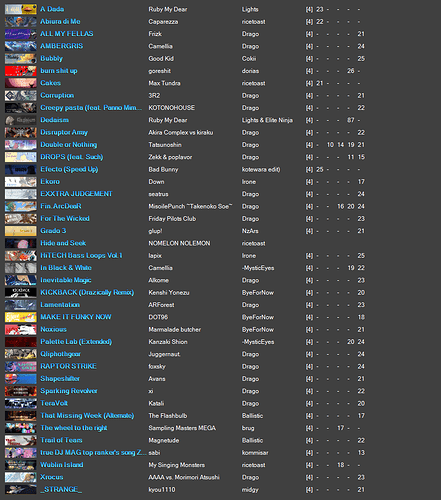
Task: Open That Missing Week (Alternate) link
Action: pos(87,416)
